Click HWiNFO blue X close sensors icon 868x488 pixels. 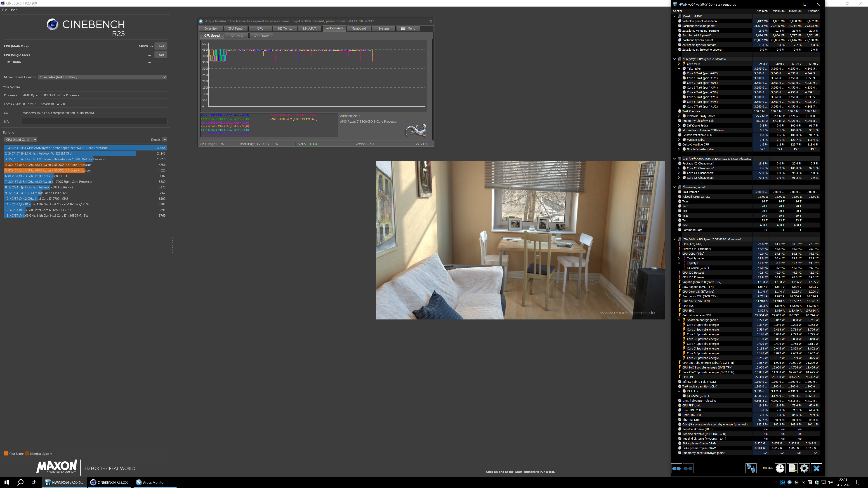tap(816, 469)
